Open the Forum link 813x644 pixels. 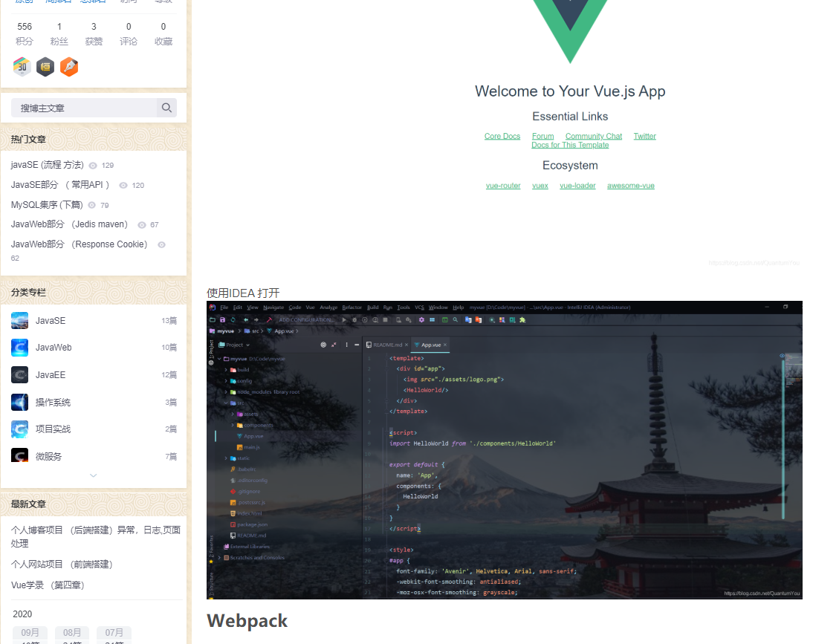click(x=542, y=136)
